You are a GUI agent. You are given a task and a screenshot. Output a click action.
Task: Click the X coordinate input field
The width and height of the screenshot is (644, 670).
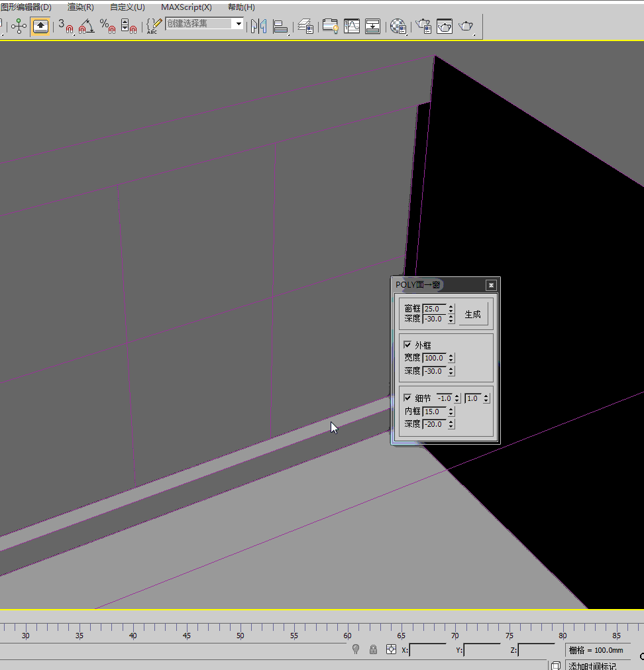coord(428,649)
